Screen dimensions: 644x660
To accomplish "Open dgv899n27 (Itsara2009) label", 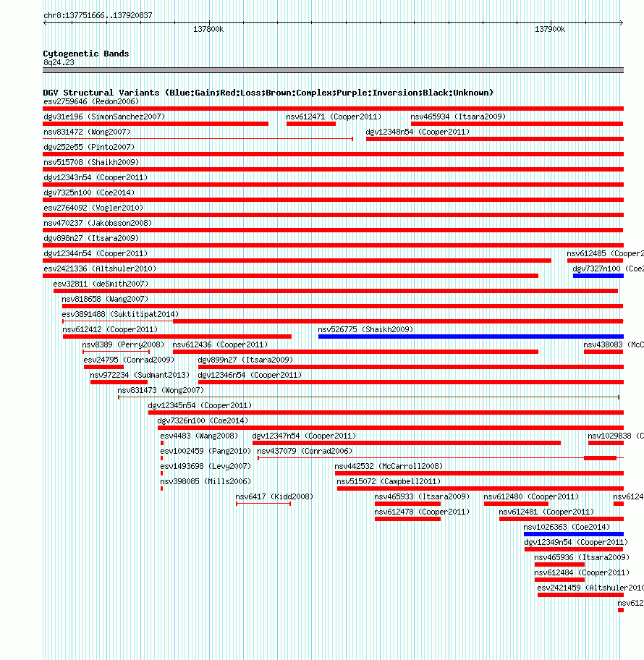I will pyautogui.click(x=245, y=359).
